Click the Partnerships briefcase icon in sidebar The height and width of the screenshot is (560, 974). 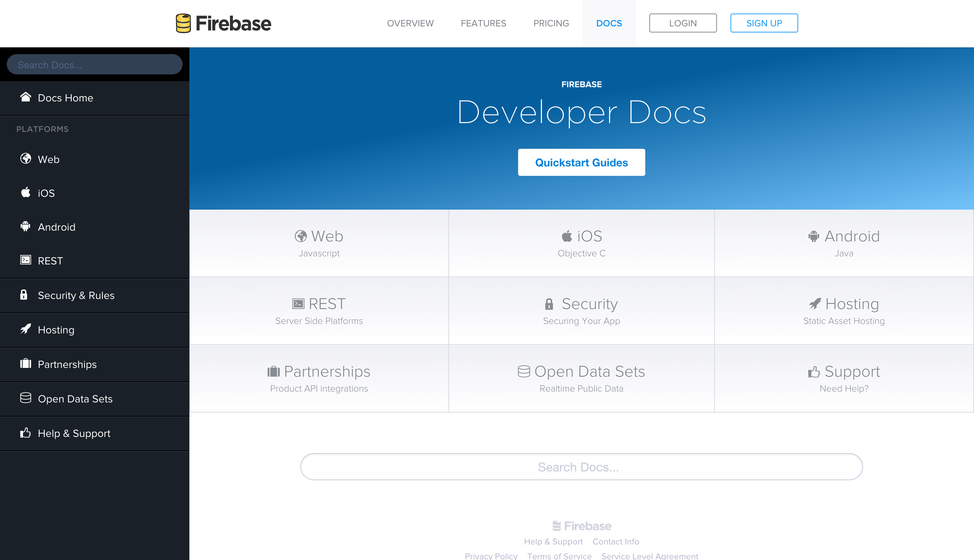[x=25, y=364]
